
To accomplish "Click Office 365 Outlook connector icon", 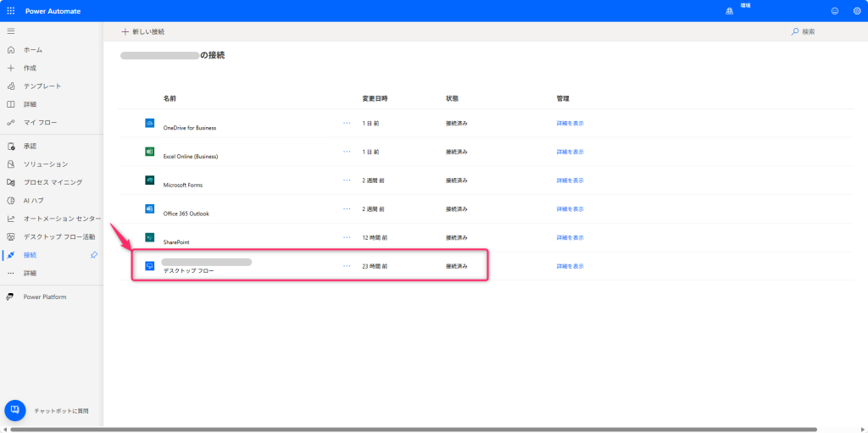I will [149, 208].
